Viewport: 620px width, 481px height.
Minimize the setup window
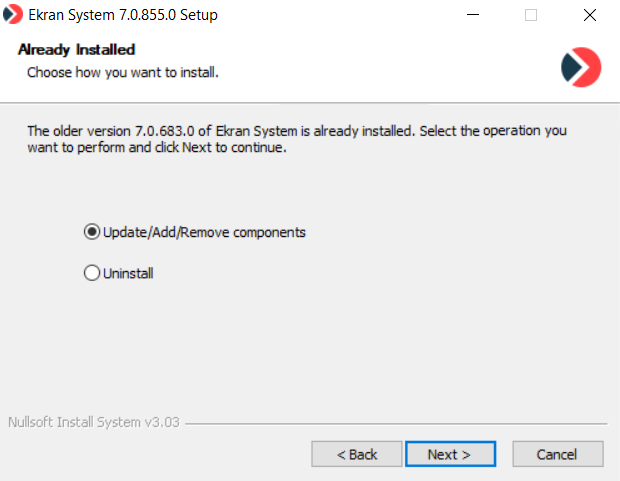[473, 15]
